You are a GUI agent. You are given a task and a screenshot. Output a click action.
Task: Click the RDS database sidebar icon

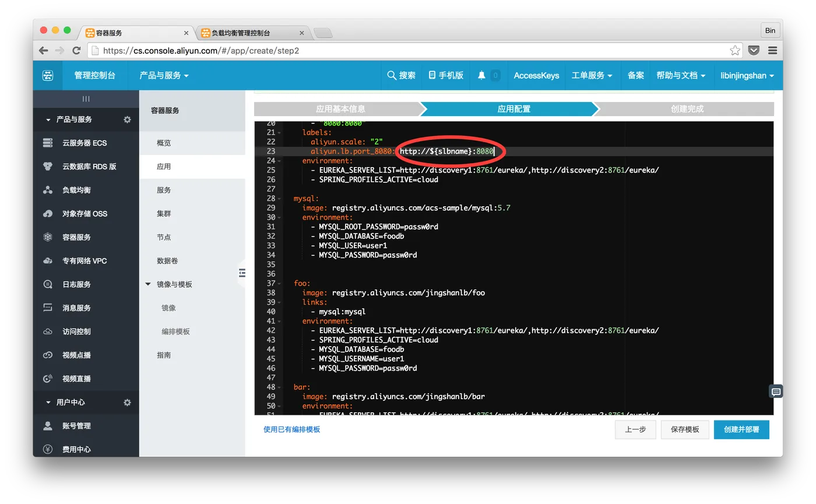click(x=48, y=166)
